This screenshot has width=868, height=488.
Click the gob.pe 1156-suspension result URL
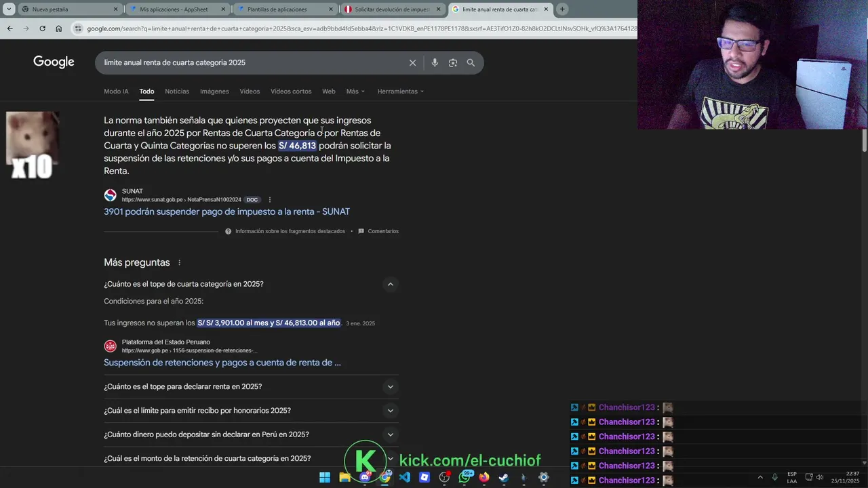[189, 351]
